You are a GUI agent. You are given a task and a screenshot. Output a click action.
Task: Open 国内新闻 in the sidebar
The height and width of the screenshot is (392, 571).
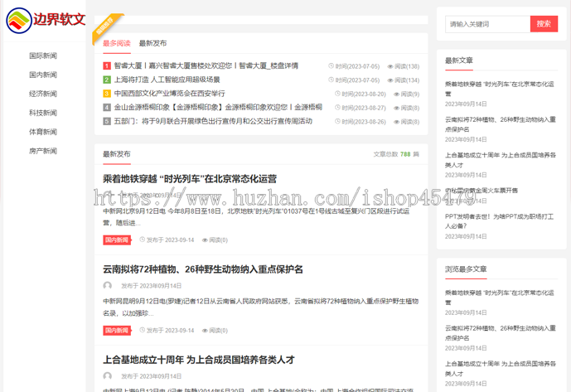[43, 75]
